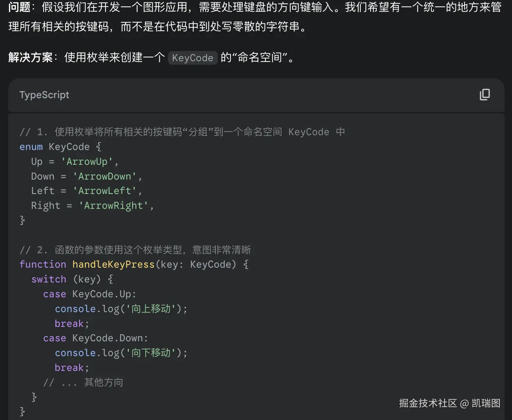Click the first code comment starting with // 1.

182,132
